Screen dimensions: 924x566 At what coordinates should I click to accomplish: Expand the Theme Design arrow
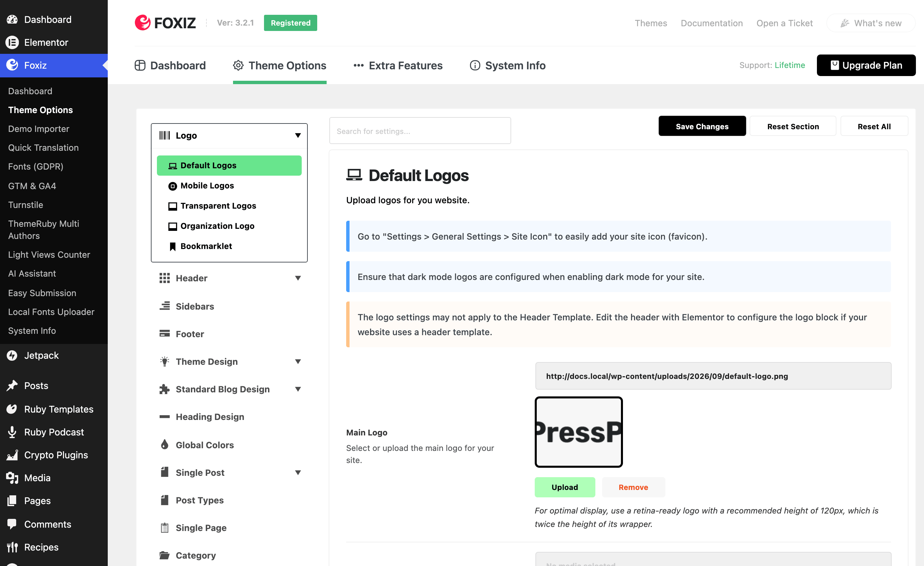pos(298,362)
